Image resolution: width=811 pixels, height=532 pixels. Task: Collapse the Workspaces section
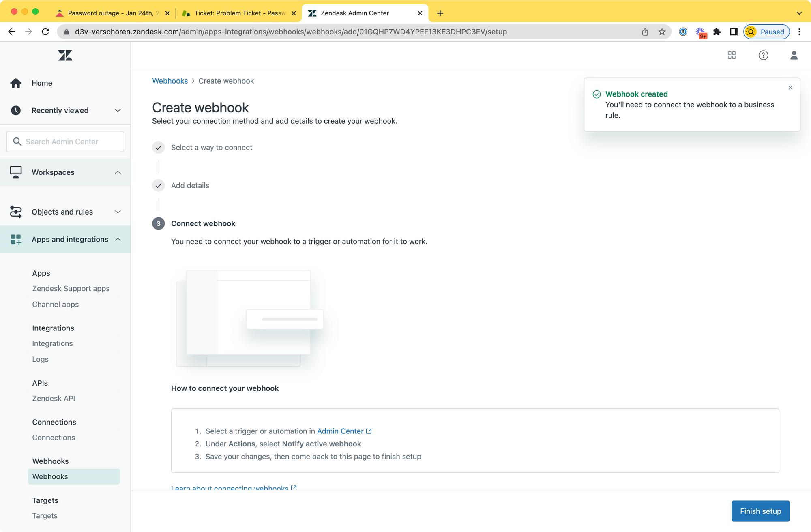(118, 172)
